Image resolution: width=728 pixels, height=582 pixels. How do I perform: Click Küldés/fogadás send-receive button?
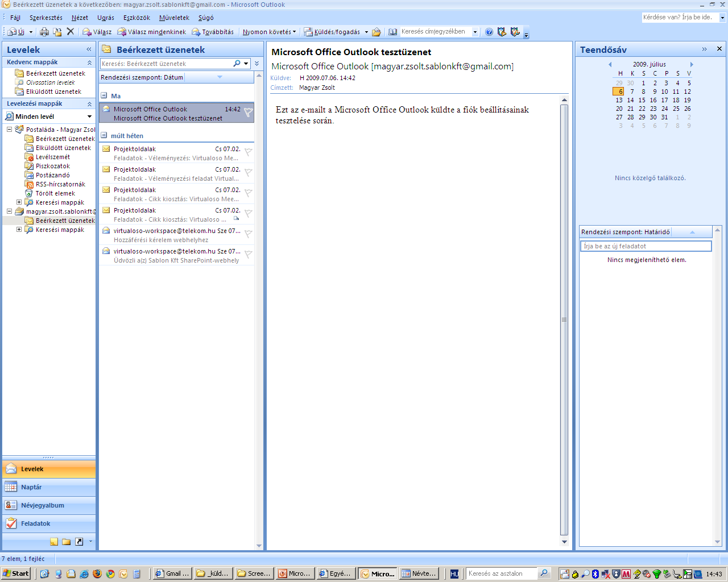click(x=332, y=32)
